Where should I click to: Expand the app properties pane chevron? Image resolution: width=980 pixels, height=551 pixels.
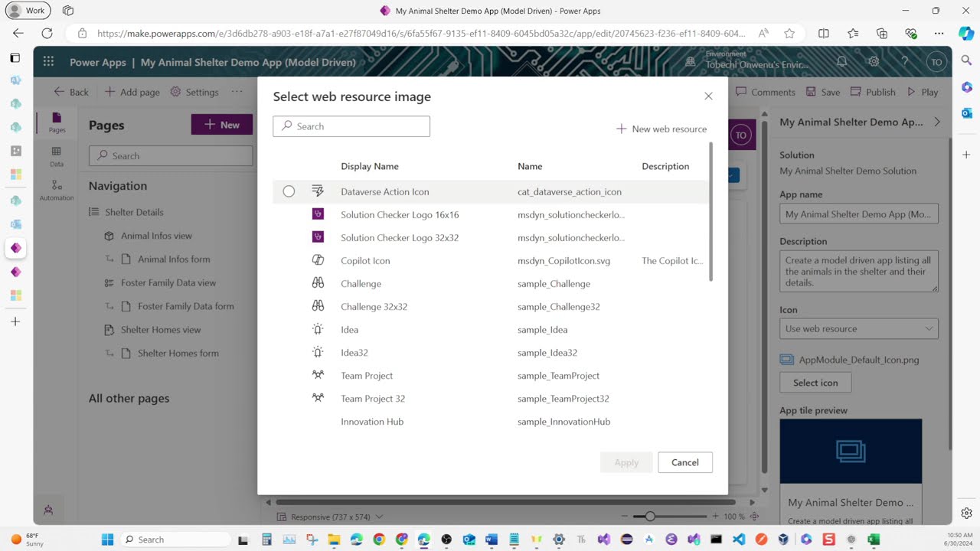point(937,122)
